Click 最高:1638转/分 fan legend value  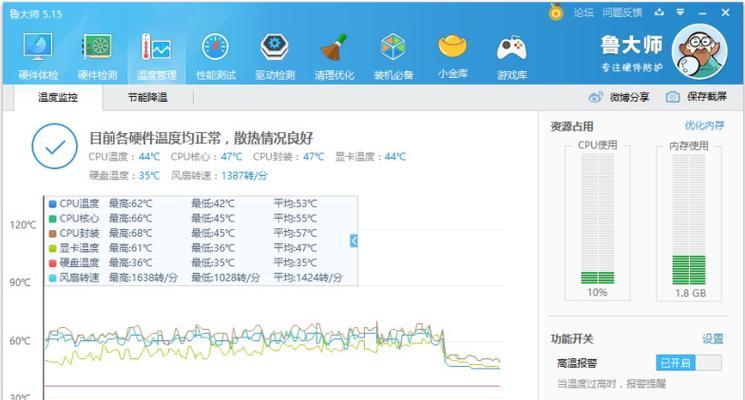click(143, 278)
